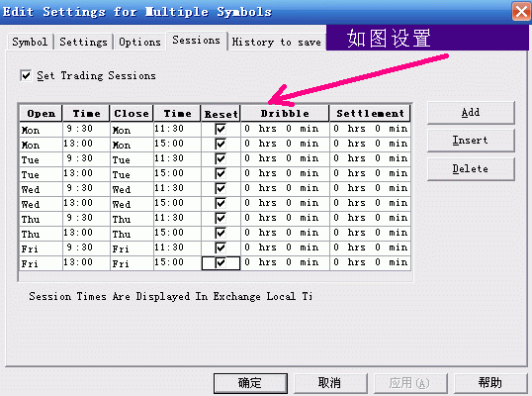
Task: Cancel with the 取消 button
Action: click(x=330, y=383)
